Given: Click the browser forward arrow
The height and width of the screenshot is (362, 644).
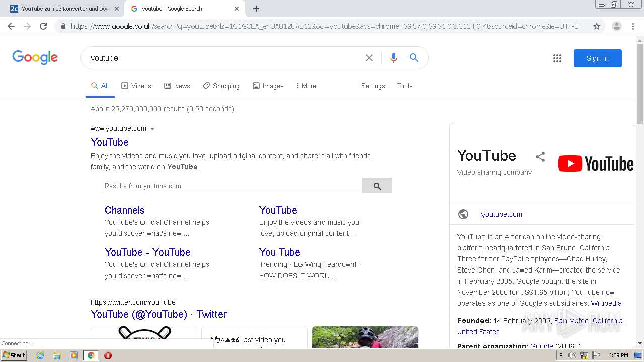Looking at the screenshot, I should point(27,26).
